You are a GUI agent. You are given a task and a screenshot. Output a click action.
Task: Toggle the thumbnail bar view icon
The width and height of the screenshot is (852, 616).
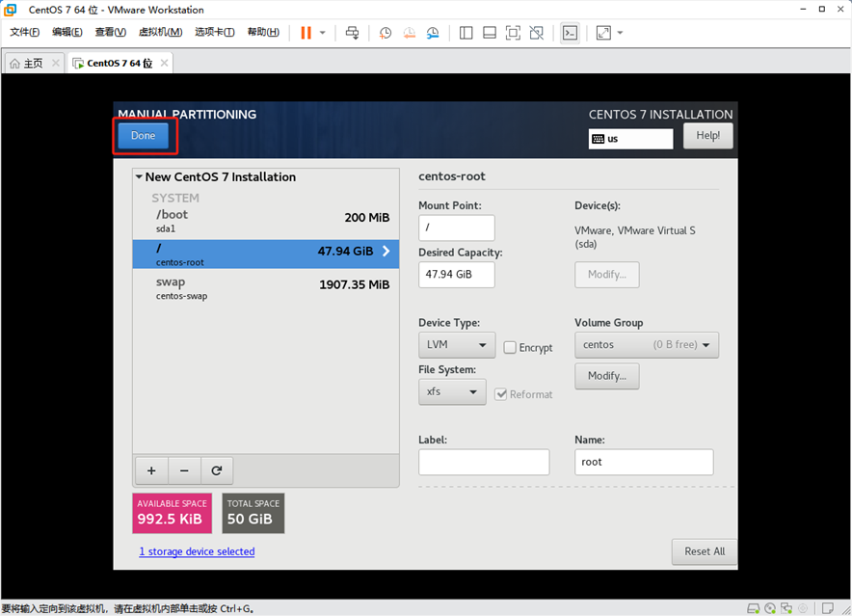[x=490, y=33]
